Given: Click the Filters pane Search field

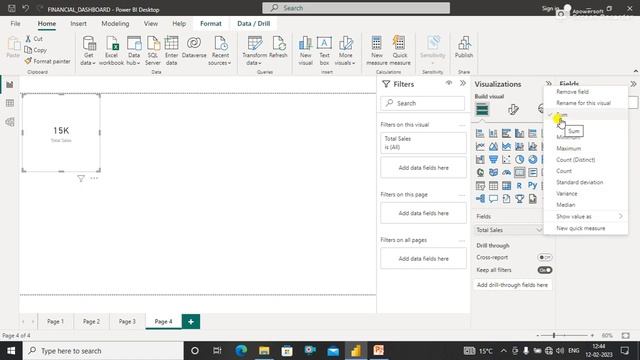Looking at the screenshot, I should point(423,103).
